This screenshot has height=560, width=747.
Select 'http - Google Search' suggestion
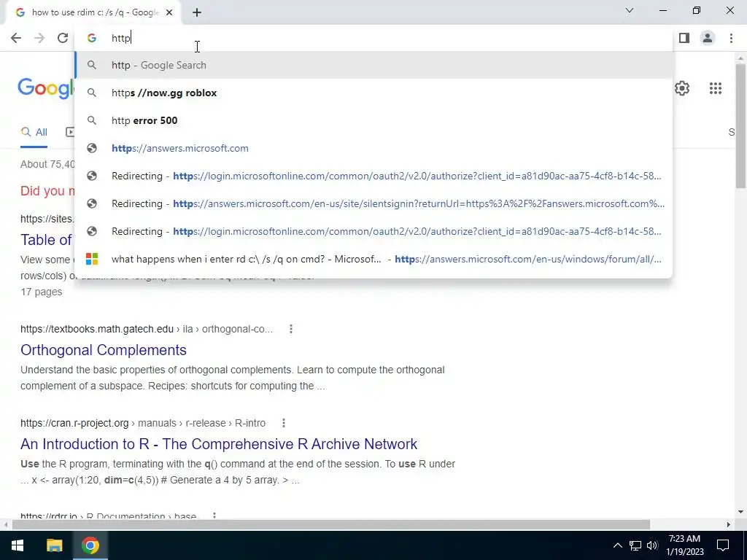373,65
